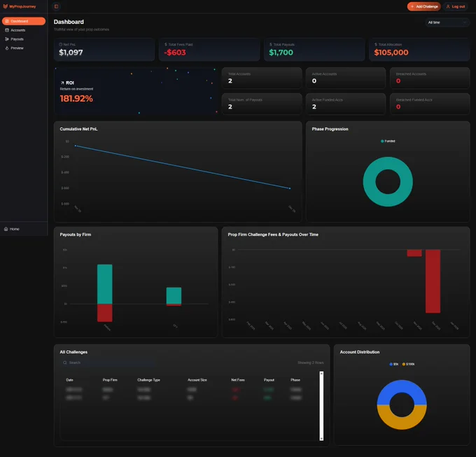Toggle the sidebar collapse icon
476x457 pixels.
(56, 6)
